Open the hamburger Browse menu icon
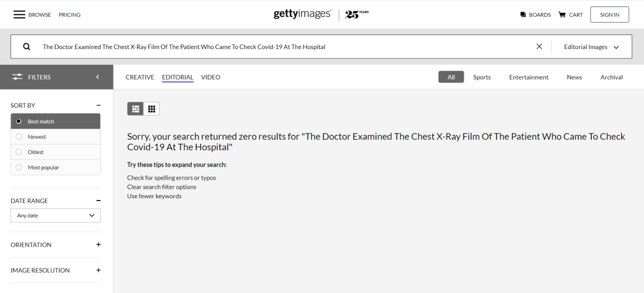The height and width of the screenshot is (293, 644). (19, 15)
